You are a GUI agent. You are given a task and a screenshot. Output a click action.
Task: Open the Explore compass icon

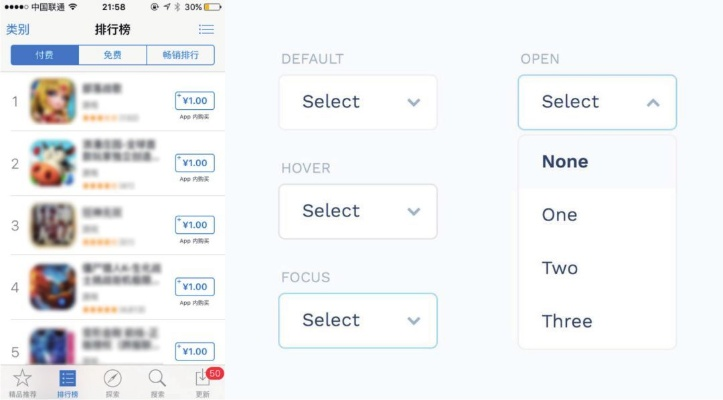[x=112, y=379]
